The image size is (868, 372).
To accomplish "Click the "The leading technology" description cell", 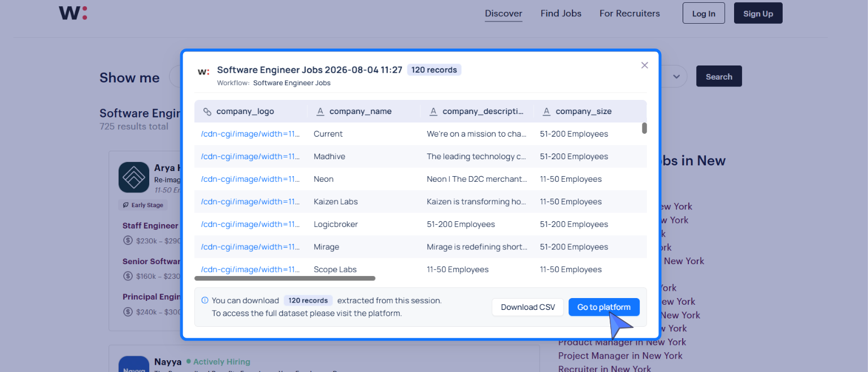I will pyautogui.click(x=477, y=156).
